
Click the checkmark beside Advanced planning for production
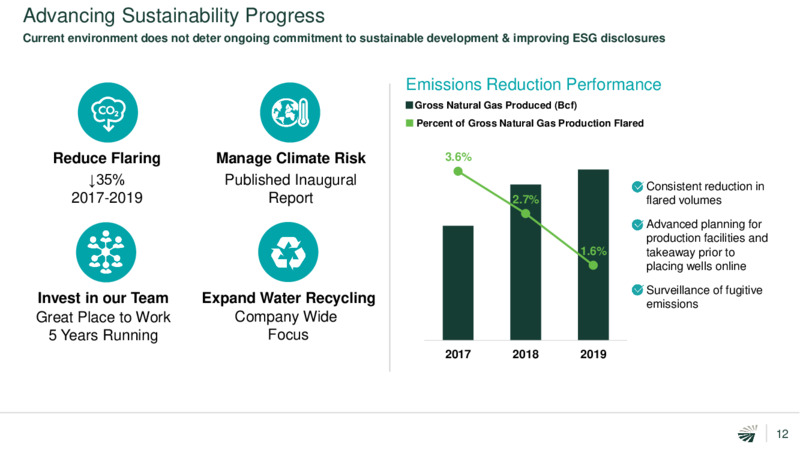point(637,224)
